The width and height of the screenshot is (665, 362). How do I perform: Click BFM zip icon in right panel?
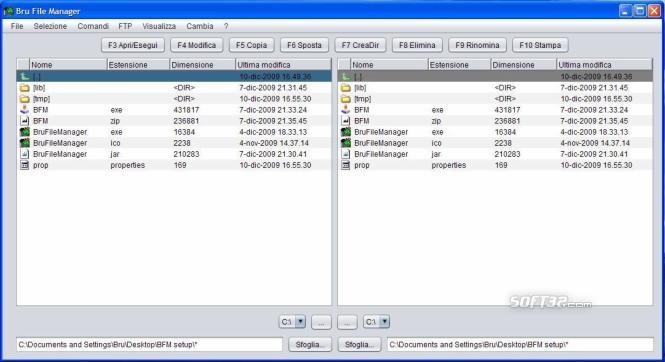pos(346,121)
